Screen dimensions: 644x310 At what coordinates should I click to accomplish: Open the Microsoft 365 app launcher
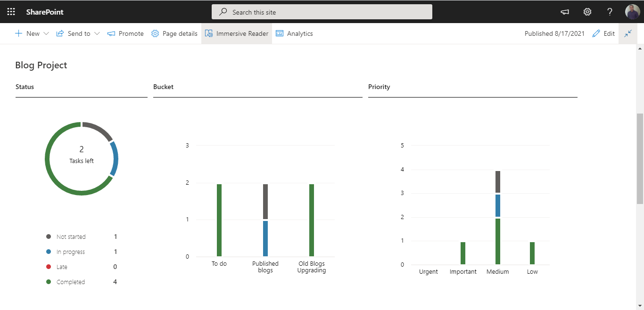[10, 11]
